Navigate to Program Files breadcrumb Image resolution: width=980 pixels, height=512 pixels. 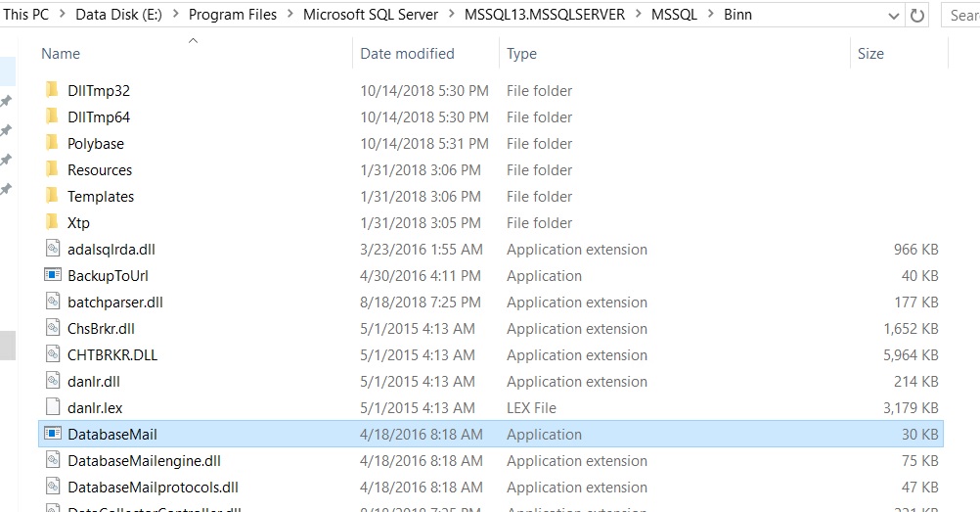point(233,16)
